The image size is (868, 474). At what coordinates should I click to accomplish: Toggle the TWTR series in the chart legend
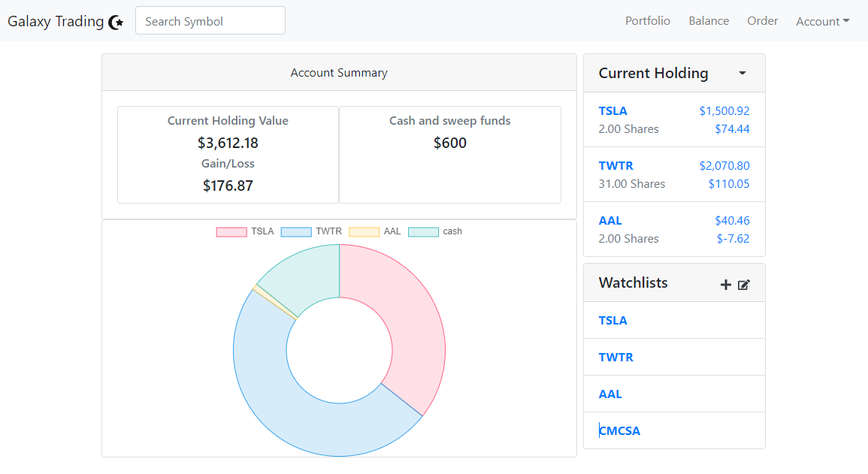tap(330, 231)
